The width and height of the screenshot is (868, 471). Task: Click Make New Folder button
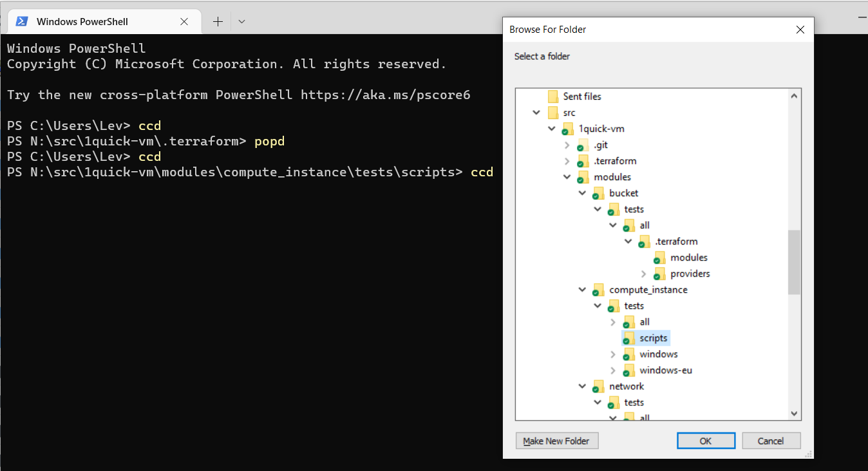pos(557,441)
